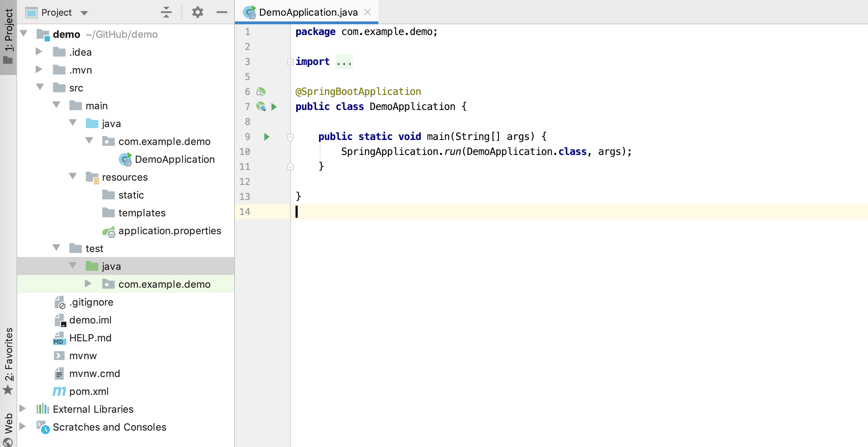Click the project settings gear icon

(x=197, y=12)
